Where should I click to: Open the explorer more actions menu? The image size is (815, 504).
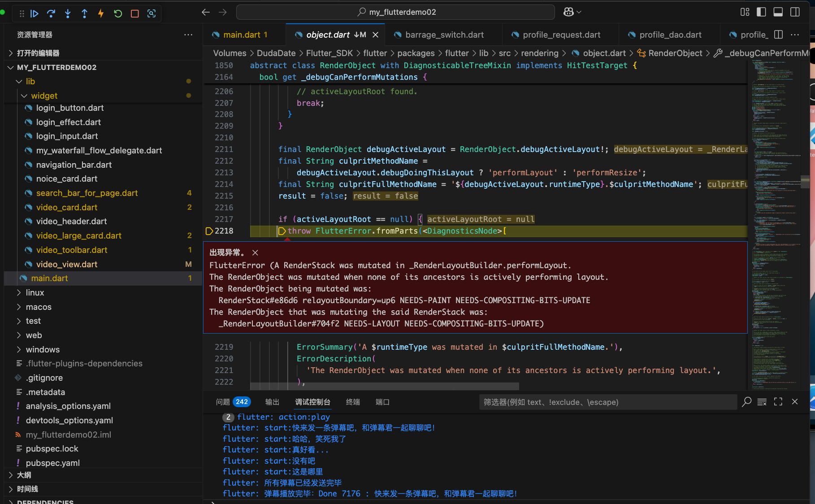(x=188, y=35)
